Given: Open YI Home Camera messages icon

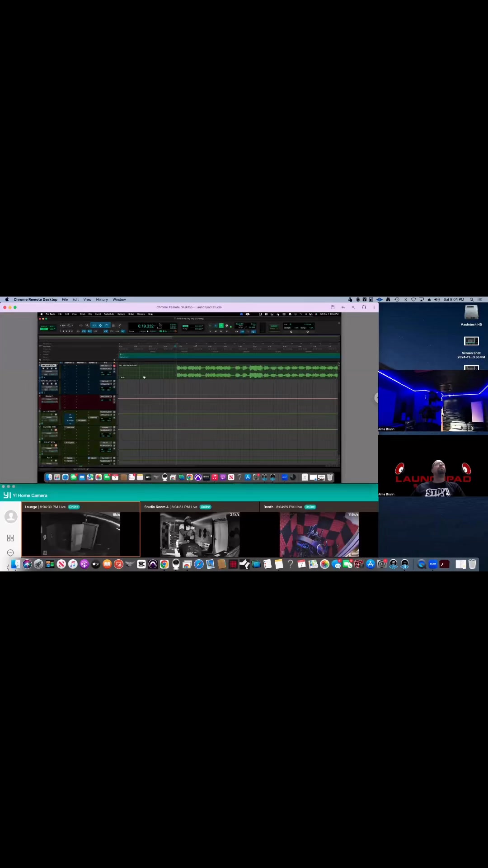Looking at the screenshot, I should coord(10,553).
